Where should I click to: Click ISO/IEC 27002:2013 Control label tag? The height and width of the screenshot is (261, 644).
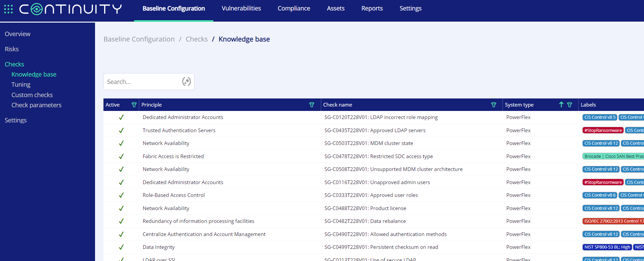(x=613, y=221)
